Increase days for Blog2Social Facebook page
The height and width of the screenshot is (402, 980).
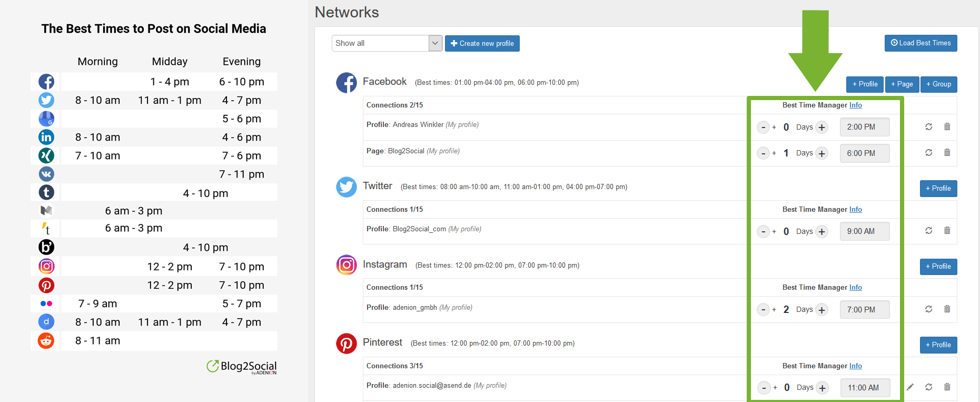[822, 153]
